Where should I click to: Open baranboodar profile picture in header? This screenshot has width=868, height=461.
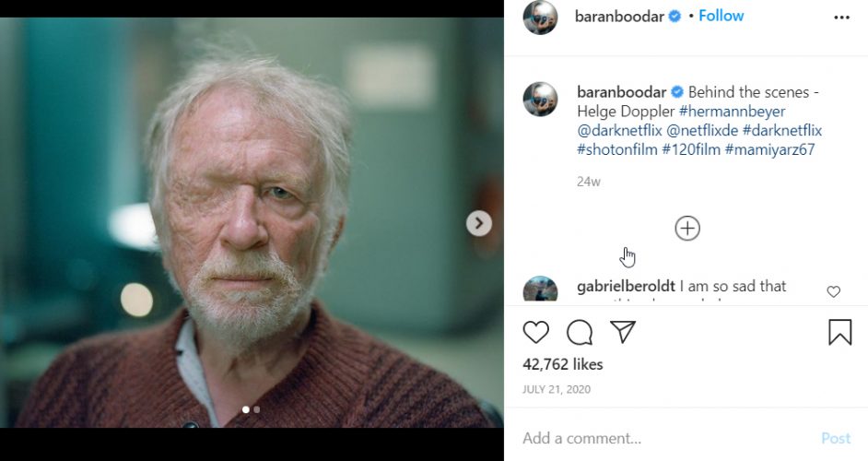tap(541, 18)
